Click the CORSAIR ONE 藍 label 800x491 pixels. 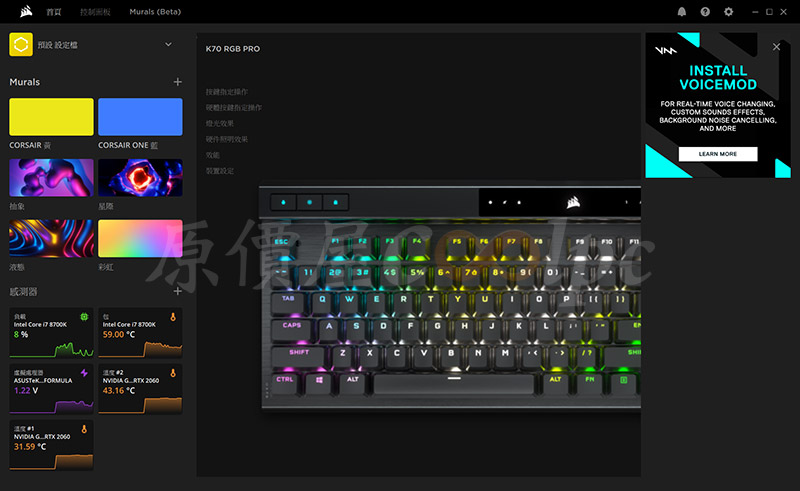coord(128,145)
